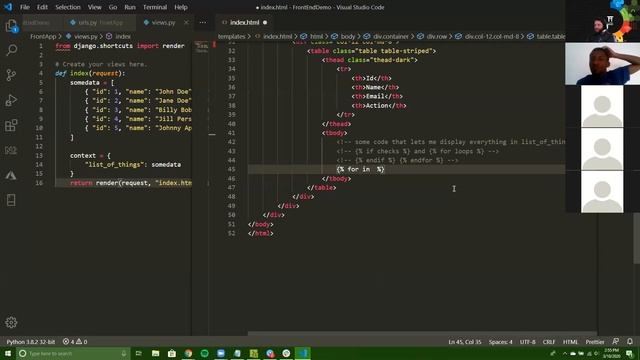This screenshot has height=360, width=640.
Task: Open the Manage gear icon at bottom left
Action: pyautogui.click(x=11, y=322)
